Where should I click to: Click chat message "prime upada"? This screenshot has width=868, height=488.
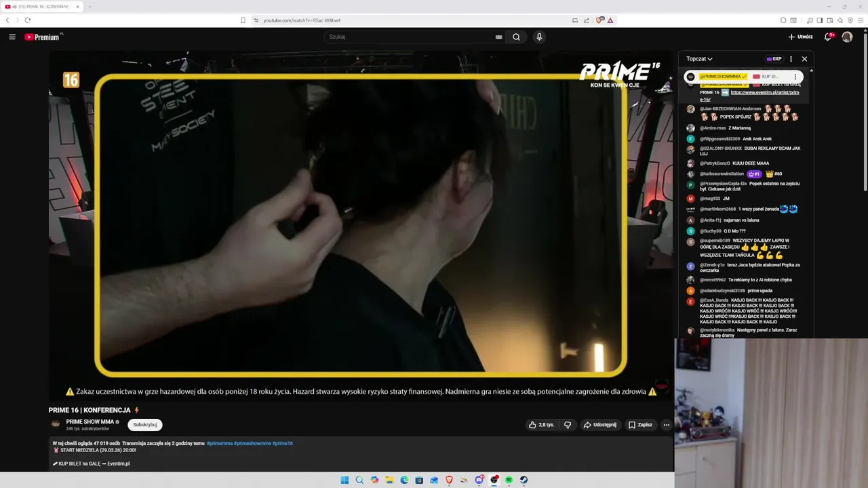pos(760,291)
